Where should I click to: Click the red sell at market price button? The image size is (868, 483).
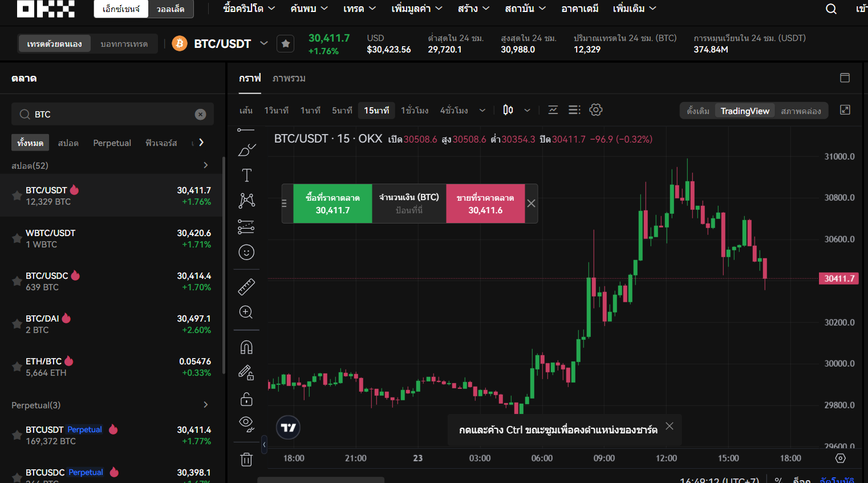(x=485, y=204)
